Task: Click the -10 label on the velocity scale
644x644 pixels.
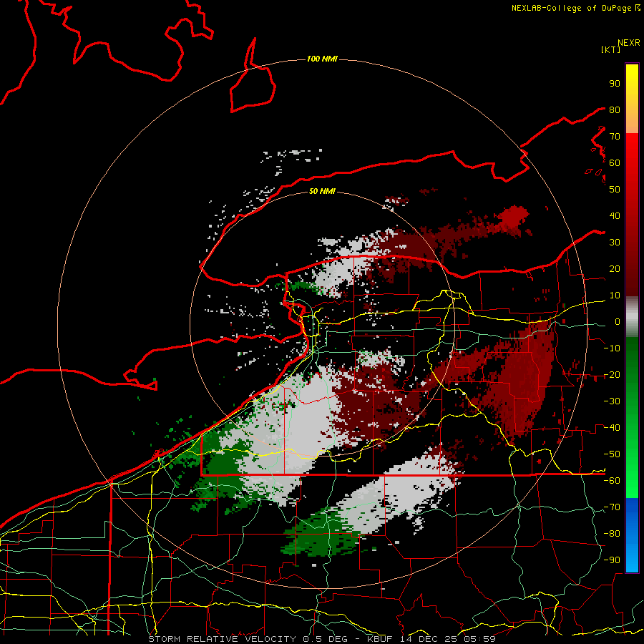Action: pyautogui.click(x=612, y=348)
